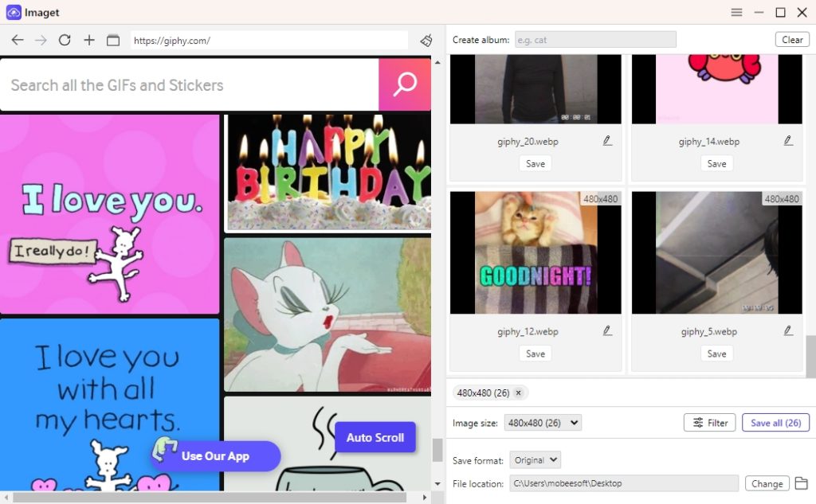Click the back navigation arrow
The image size is (816, 504).
[17, 38]
